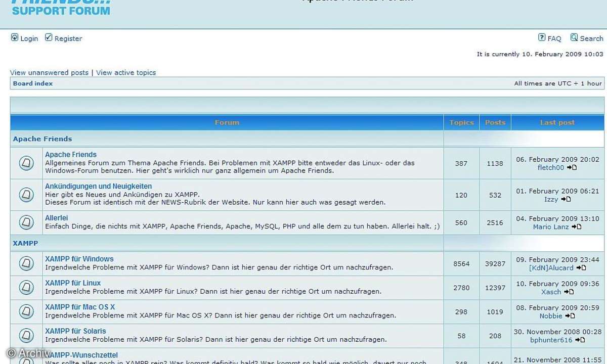Open the Search link

[x=591, y=38]
